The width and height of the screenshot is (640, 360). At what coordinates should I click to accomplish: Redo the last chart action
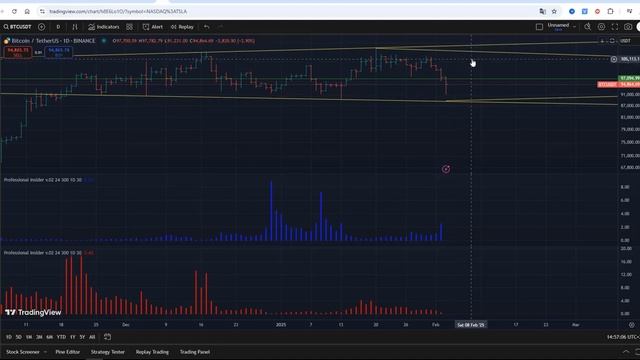pyautogui.click(x=220, y=27)
